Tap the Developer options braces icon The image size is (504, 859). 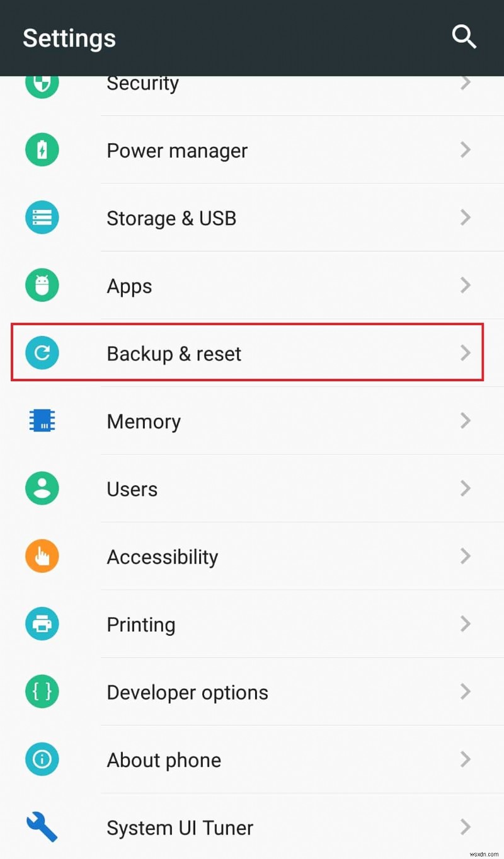point(42,691)
